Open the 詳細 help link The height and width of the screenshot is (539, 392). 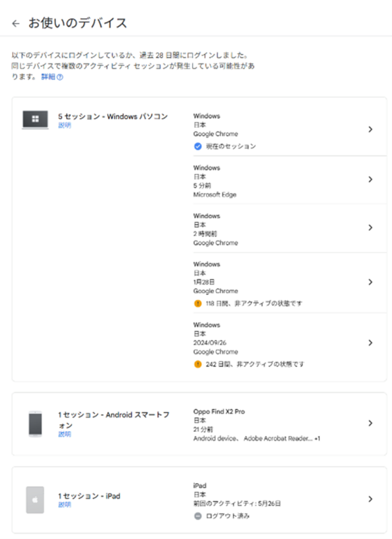(53, 77)
